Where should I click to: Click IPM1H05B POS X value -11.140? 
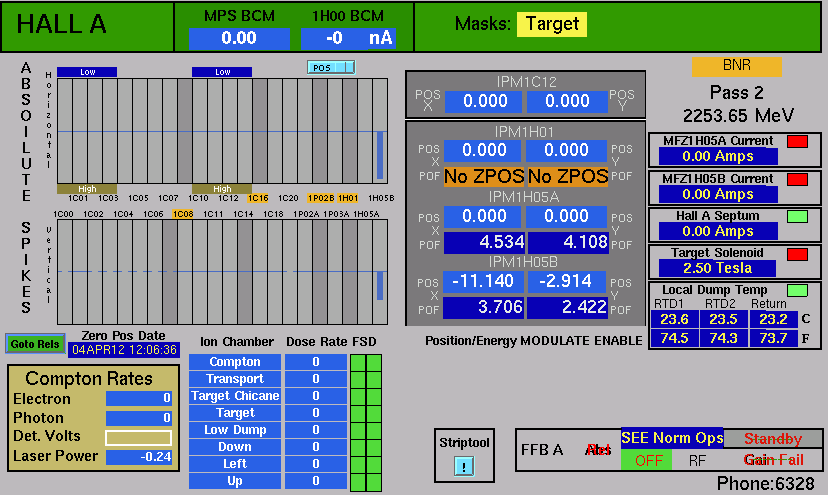(483, 282)
